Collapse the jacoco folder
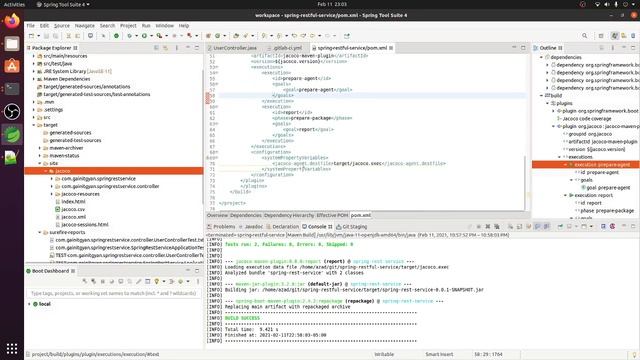The width and height of the screenshot is (640, 360). (x=46, y=171)
